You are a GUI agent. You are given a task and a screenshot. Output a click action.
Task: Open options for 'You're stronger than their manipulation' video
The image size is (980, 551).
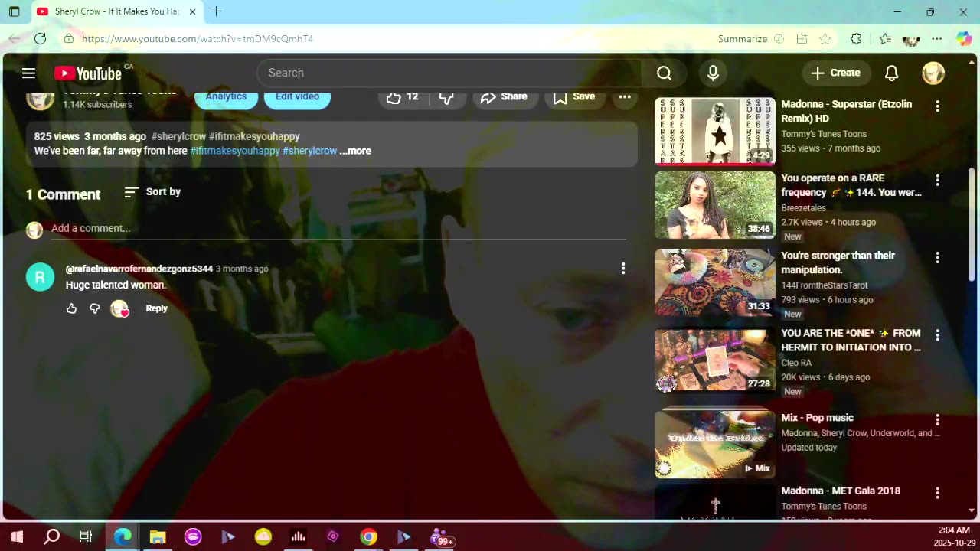pos(937,258)
